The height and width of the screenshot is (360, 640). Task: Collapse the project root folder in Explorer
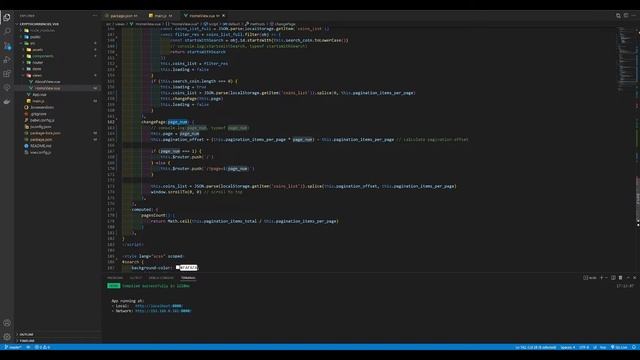pyautogui.click(x=39, y=24)
